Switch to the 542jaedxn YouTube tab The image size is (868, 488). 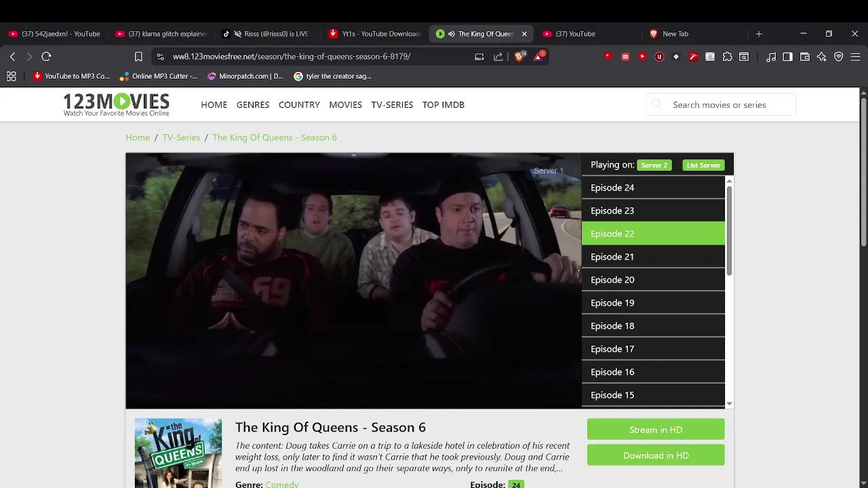pos(55,34)
